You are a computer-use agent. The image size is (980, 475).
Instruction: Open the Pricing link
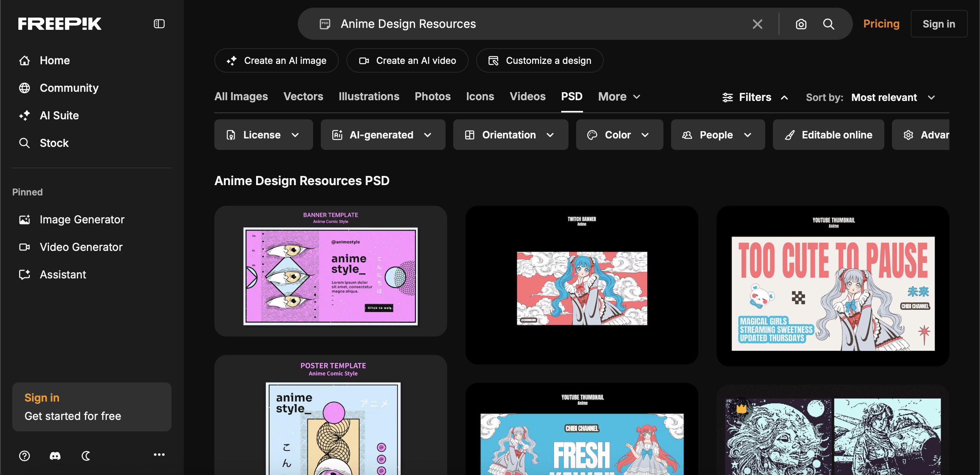(x=881, y=24)
